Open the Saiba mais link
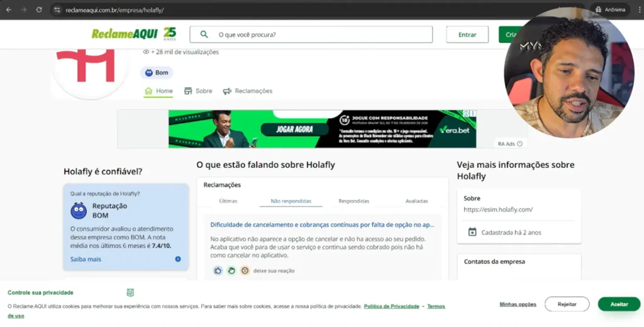The height and width of the screenshot is (327, 644). click(x=86, y=259)
